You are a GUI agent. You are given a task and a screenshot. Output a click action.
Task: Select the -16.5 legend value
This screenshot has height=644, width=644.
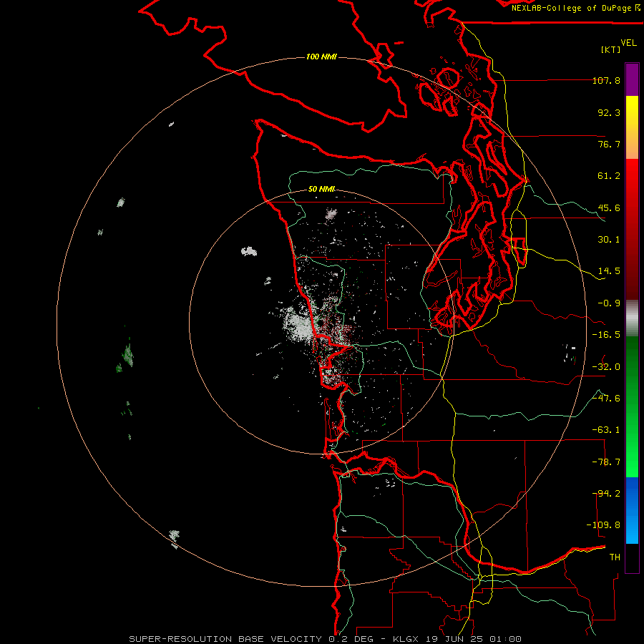[x=606, y=335]
